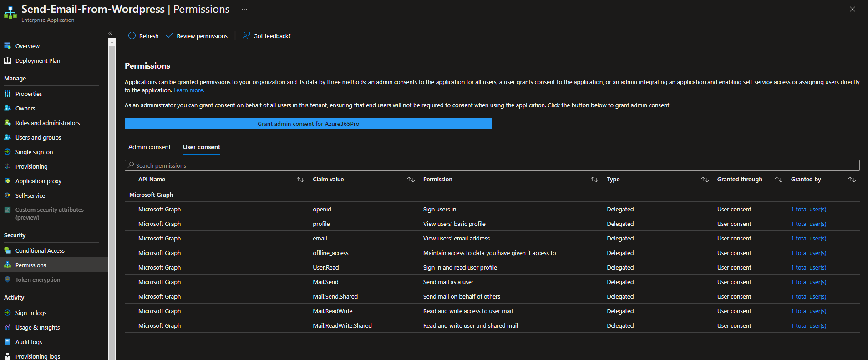Screen dimensions: 868x360
Task: Open 1 total user(s) for Mail.Send row
Action: (809, 282)
